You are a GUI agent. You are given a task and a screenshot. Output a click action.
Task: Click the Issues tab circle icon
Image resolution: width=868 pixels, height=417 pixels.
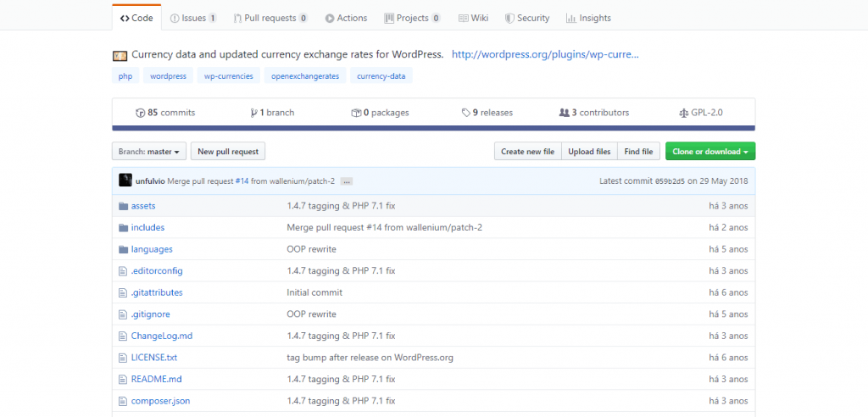175,19
